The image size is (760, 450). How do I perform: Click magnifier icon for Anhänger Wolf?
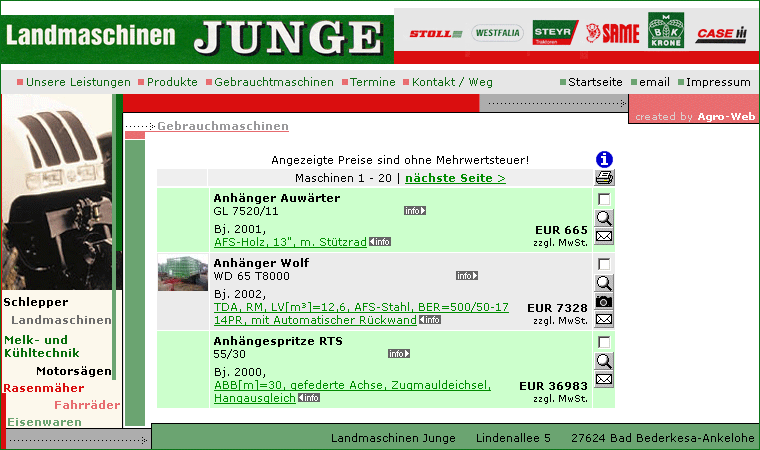pyautogui.click(x=604, y=282)
